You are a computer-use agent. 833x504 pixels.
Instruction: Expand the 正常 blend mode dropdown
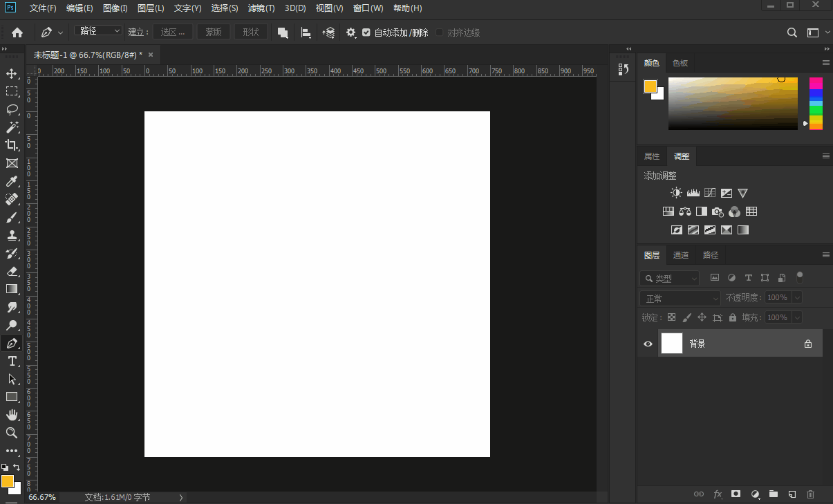pyautogui.click(x=680, y=298)
